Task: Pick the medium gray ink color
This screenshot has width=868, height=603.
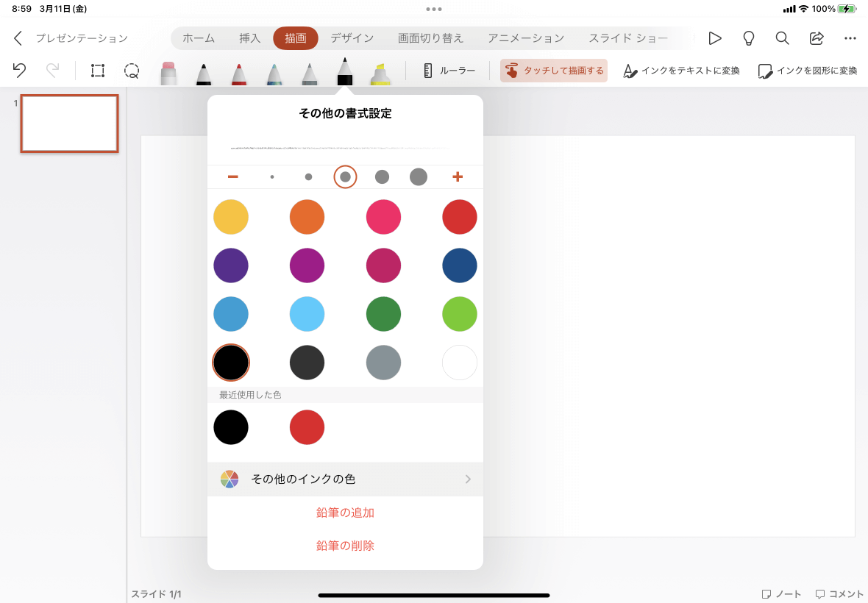Action: [384, 363]
